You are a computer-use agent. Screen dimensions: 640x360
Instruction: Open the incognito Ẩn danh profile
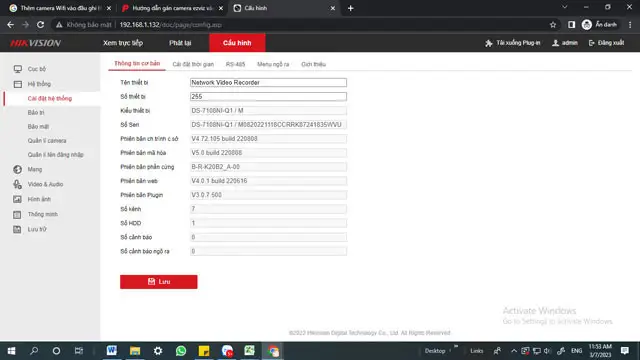point(599,25)
